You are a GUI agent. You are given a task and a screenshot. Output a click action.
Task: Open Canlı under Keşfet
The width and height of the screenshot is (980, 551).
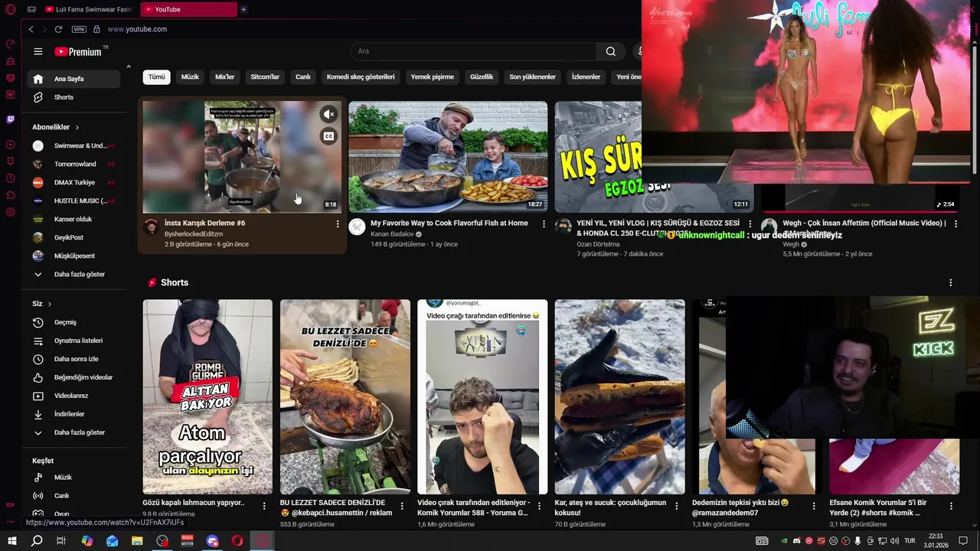click(x=75, y=496)
